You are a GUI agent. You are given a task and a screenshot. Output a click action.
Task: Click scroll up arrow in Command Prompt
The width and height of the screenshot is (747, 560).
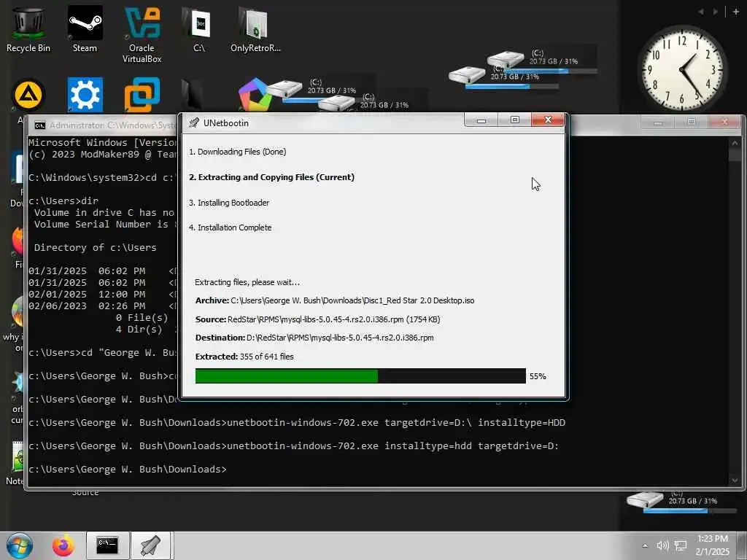(x=735, y=144)
